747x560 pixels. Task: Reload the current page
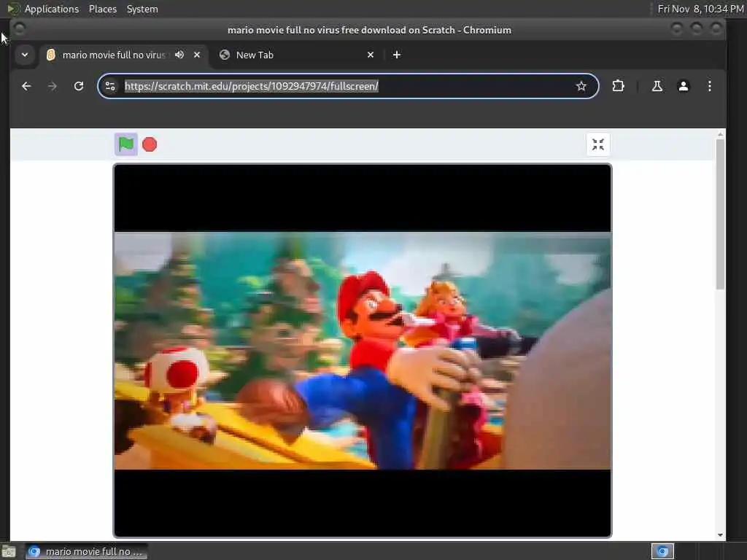click(79, 86)
